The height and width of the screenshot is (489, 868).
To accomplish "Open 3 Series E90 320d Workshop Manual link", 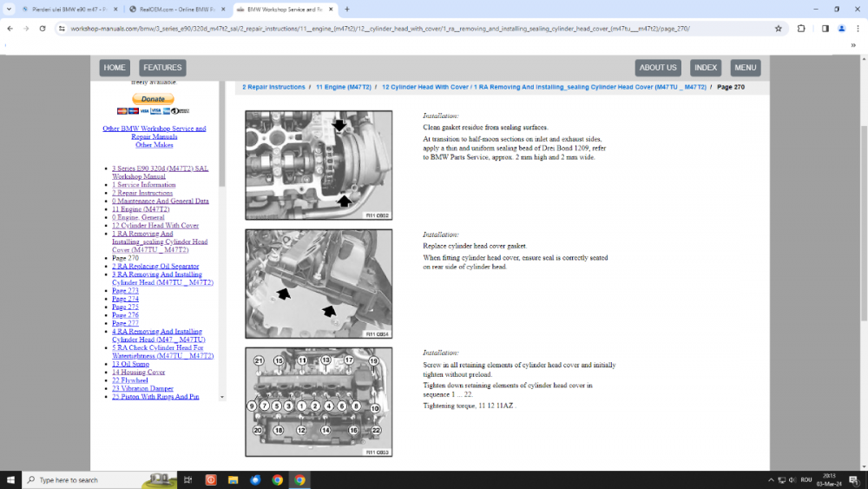I will [160, 172].
